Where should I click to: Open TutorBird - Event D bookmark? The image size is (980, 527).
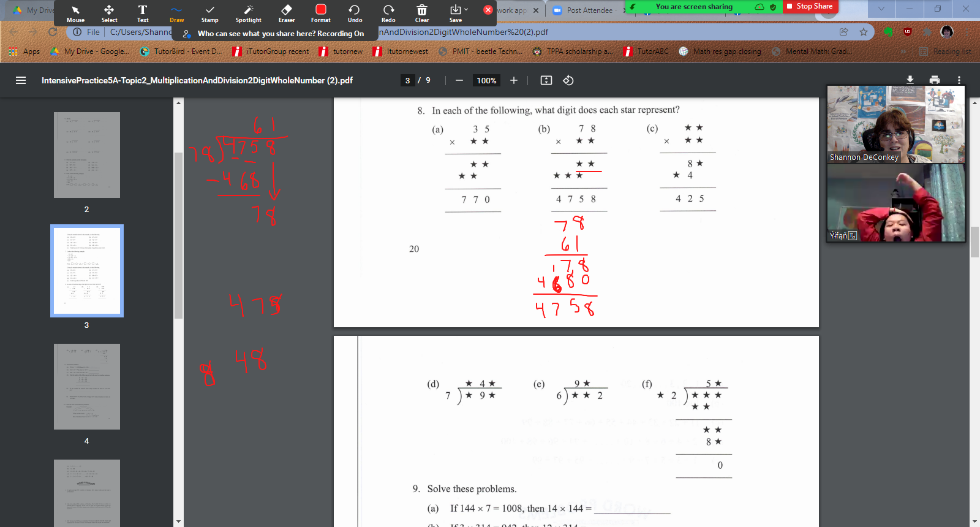181,51
